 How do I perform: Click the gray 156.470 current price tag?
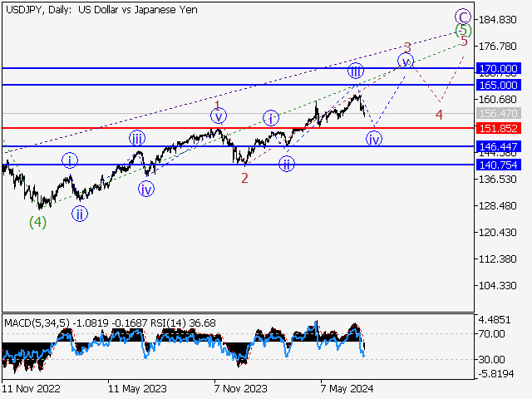pos(499,113)
